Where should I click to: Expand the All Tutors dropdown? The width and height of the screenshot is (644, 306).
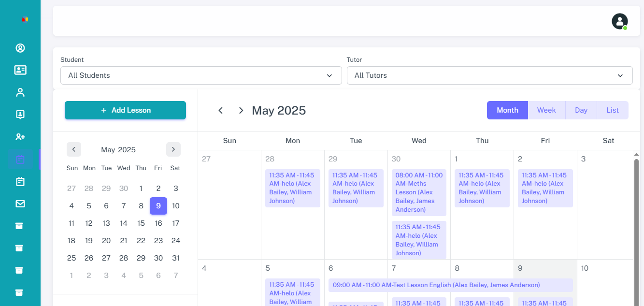(x=489, y=75)
